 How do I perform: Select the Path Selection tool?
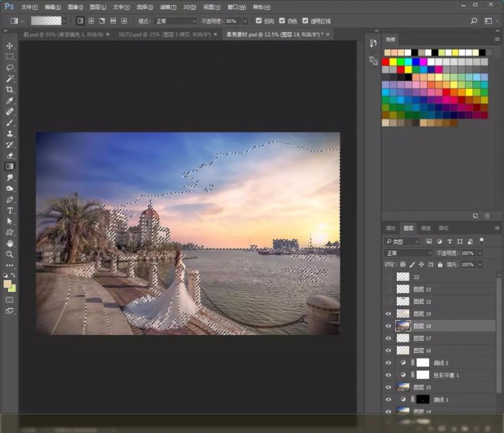pyautogui.click(x=9, y=222)
